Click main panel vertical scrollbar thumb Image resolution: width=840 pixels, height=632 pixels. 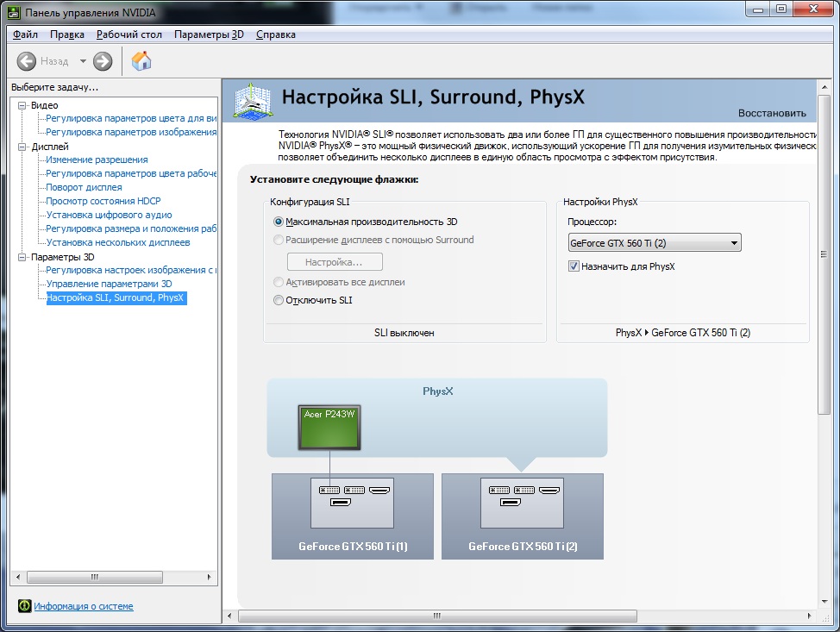[x=824, y=254]
